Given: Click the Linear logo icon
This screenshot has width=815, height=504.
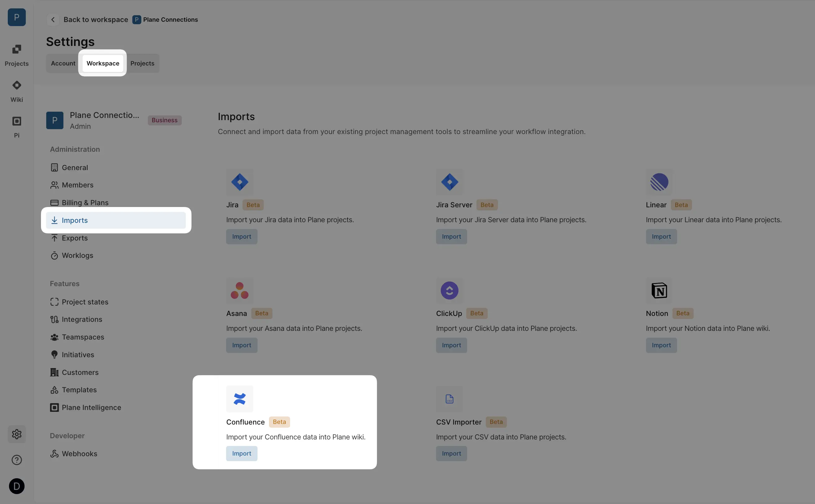Looking at the screenshot, I should 659,182.
